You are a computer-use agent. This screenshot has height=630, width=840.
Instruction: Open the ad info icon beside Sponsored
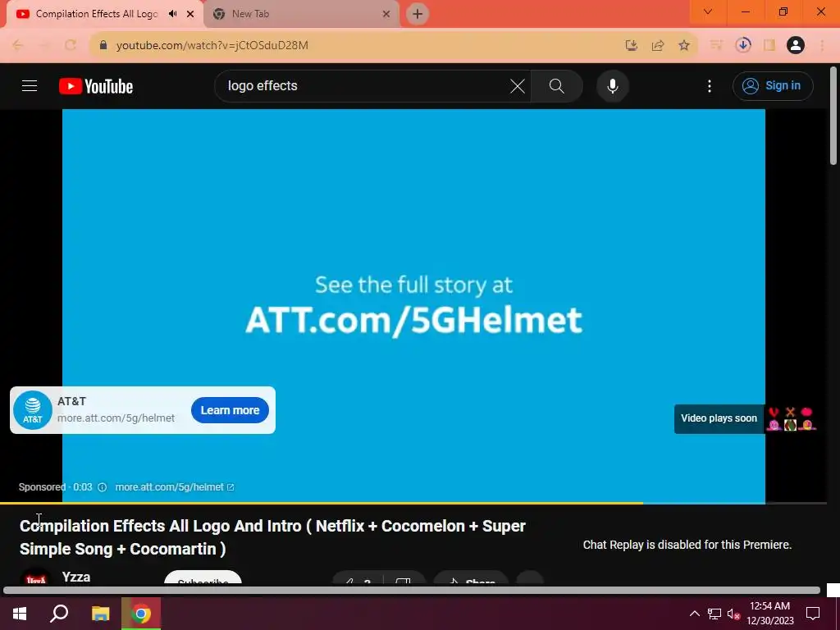(x=103, y=487)
